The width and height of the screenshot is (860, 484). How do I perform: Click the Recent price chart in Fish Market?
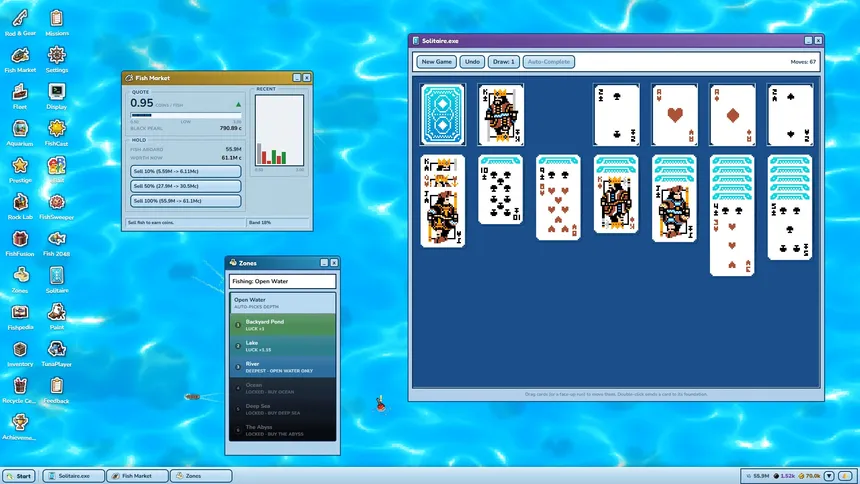pos(279,130)
